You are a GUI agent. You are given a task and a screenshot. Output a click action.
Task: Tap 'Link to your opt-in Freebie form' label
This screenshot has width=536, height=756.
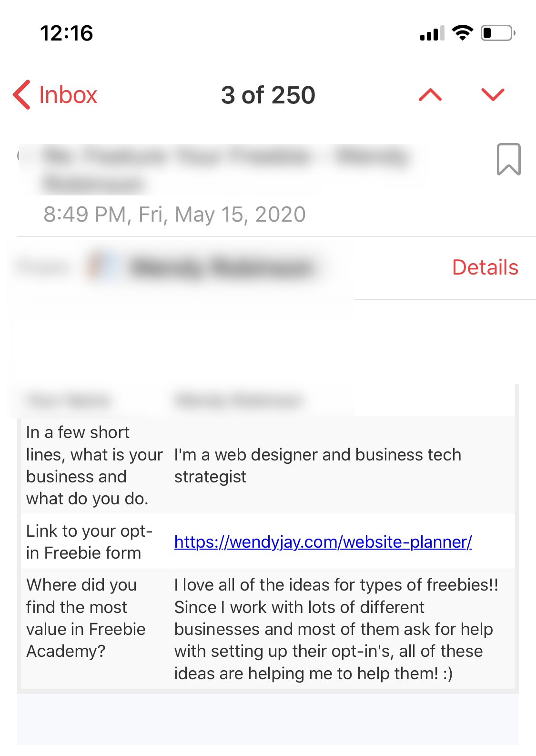pyautogui.click(x=90, y=542)
